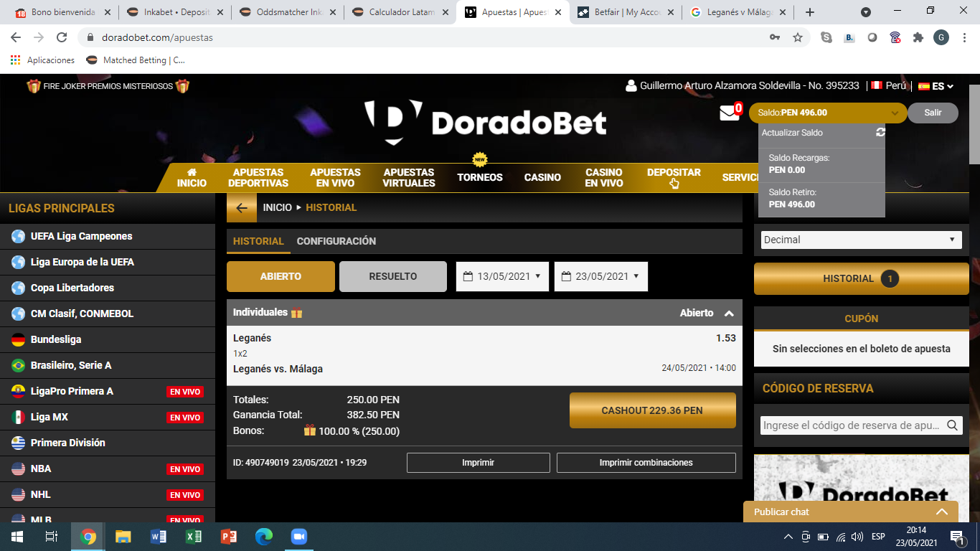Go to INICIO in navigation bar
This screenshot has width=980, height=551.
192,177
